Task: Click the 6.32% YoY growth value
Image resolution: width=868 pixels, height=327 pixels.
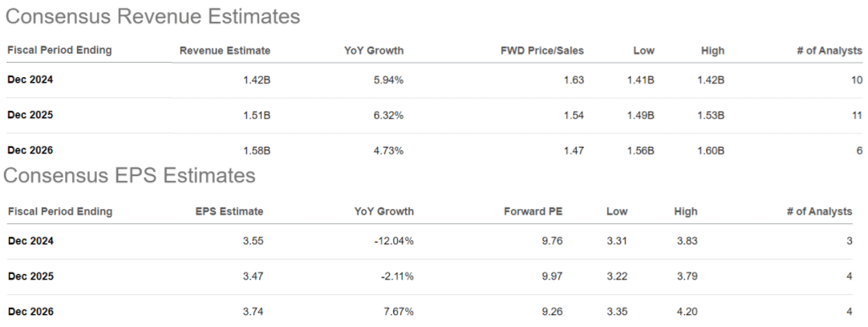Action: (x=387, y=115)
